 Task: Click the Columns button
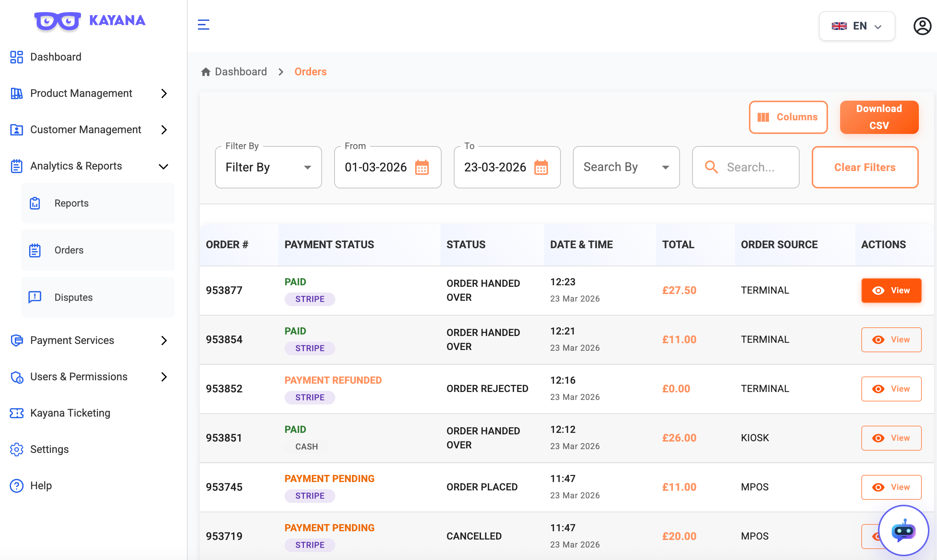788,117
